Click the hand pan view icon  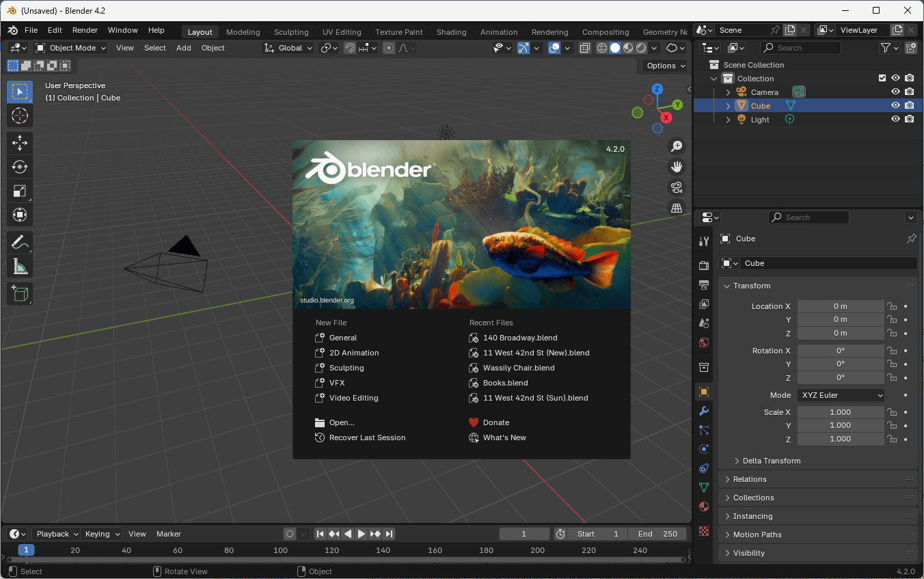677,166
